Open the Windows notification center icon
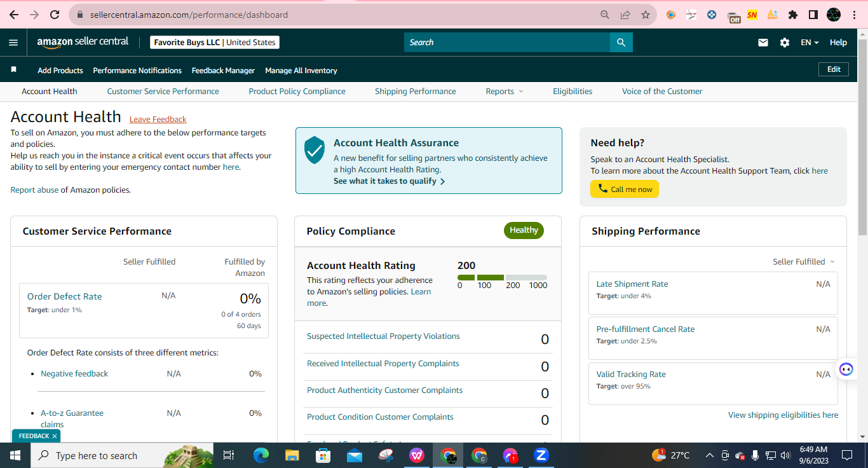 click(846, 455)
